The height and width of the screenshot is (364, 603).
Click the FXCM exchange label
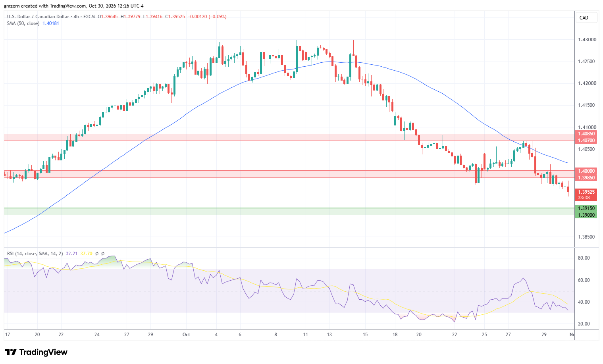89,17
